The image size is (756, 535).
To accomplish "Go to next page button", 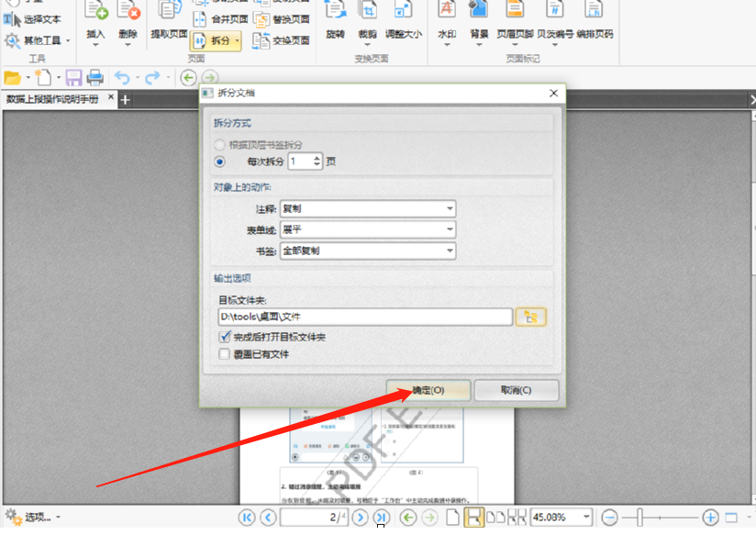I will (x=360, y=518).
